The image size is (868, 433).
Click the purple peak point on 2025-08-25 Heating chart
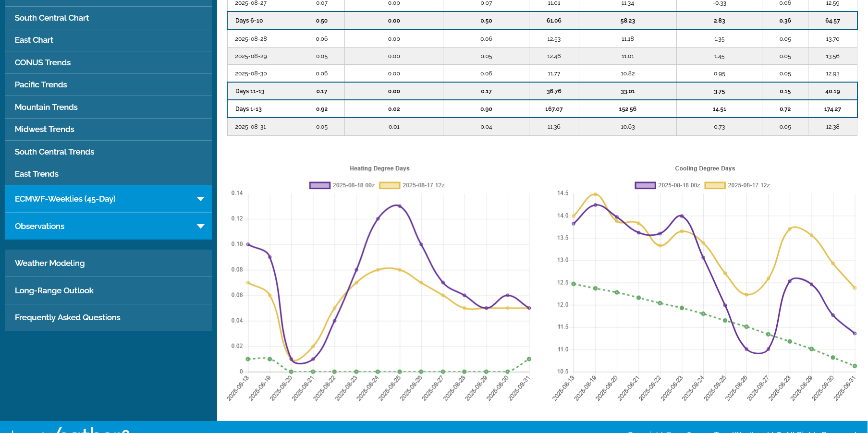pos(400,206)
